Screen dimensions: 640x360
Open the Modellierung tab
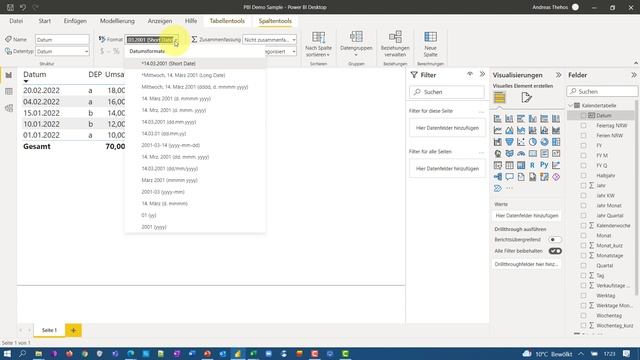click(117, 21)
